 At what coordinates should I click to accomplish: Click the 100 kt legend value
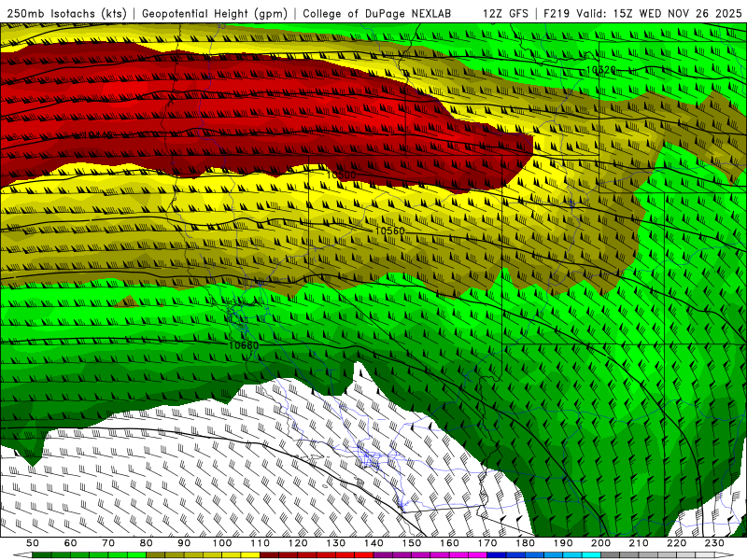(x=222, y=543)
